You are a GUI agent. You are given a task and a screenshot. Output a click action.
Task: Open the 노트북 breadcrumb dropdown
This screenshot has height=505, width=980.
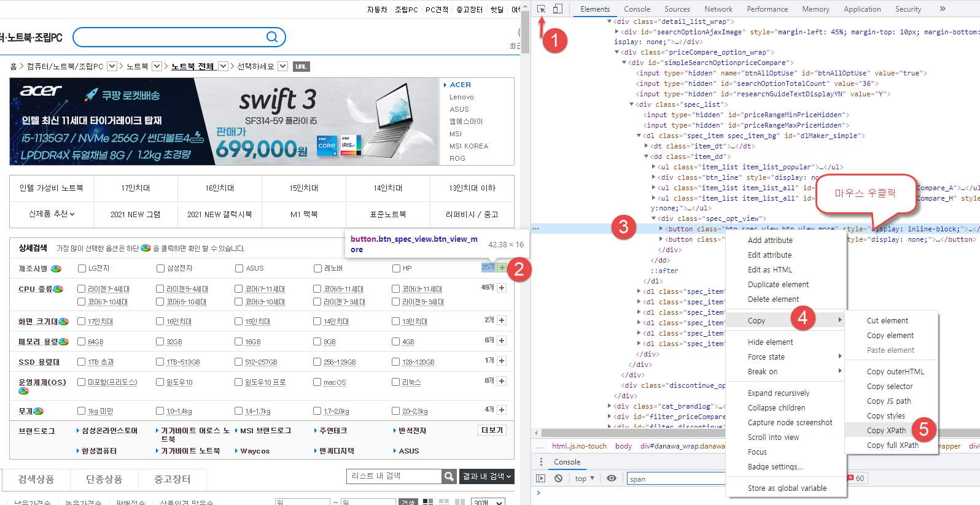click(x=157, y=66)
